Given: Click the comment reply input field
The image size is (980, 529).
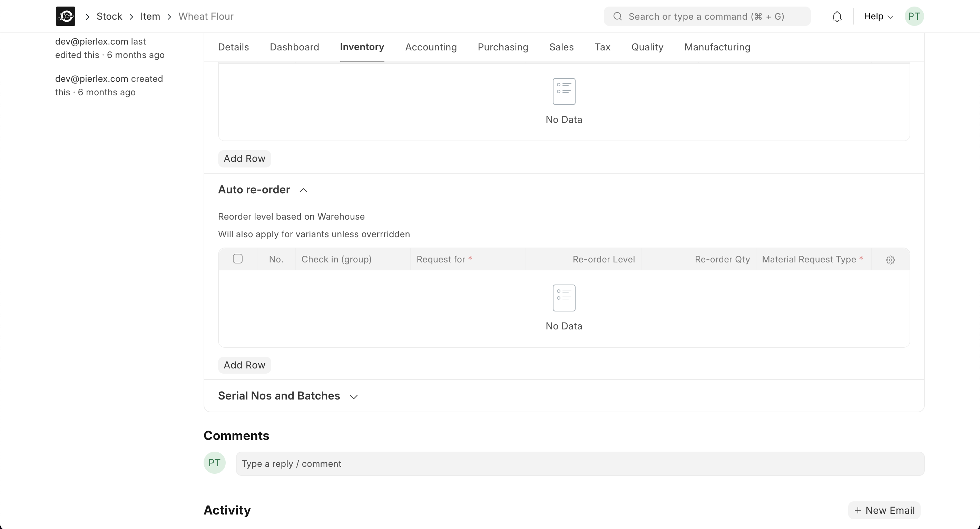Looking at the screenshot, I should [x=580, y=463].
